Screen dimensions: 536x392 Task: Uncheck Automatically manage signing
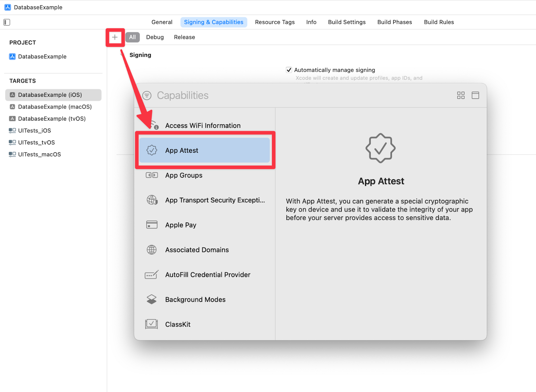click(289, 70)
